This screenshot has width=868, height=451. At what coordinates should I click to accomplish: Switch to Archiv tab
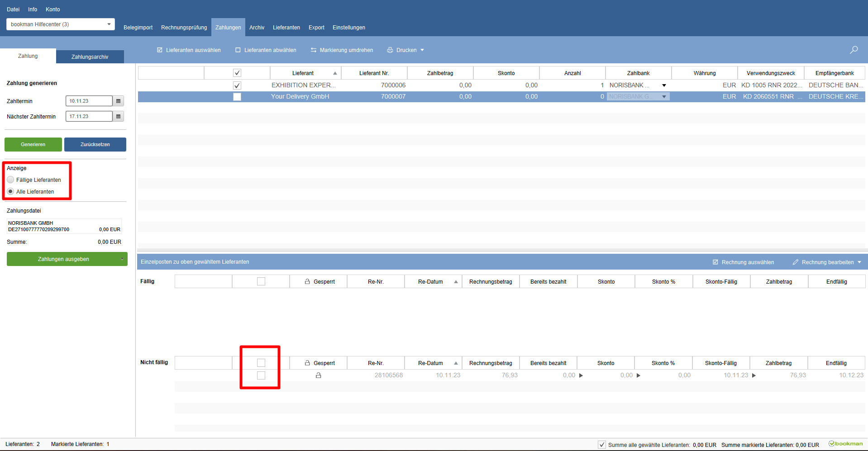[257, 28]
